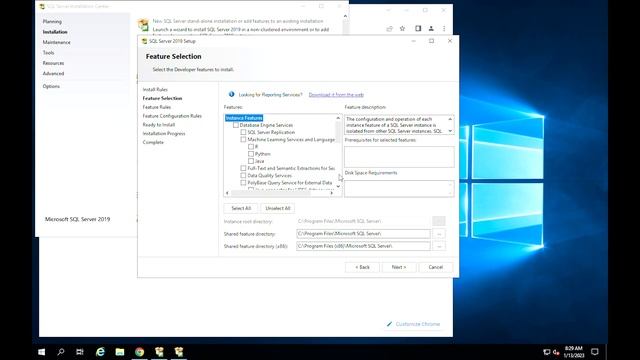Switch to Chrome in taskbar
The height and width of the screenshot is (360, 640).
tap(140, 352)
